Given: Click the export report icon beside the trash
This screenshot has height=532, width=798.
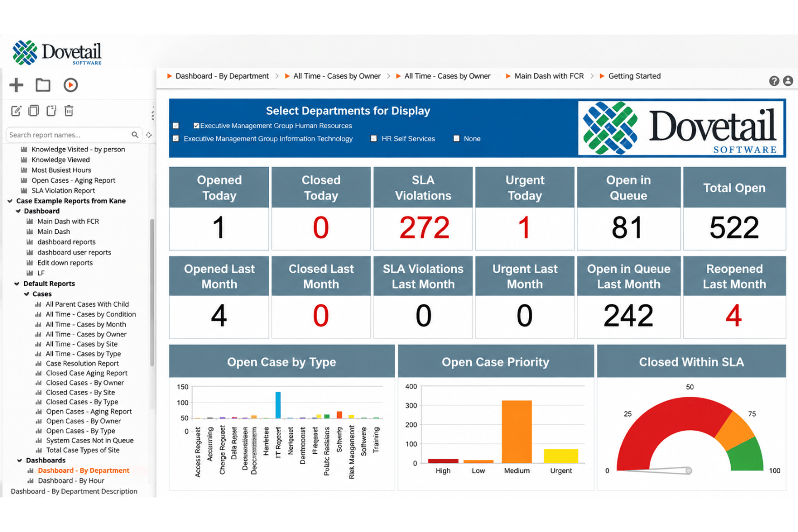Looking at the screenshot, I should (x=51, y=110).
